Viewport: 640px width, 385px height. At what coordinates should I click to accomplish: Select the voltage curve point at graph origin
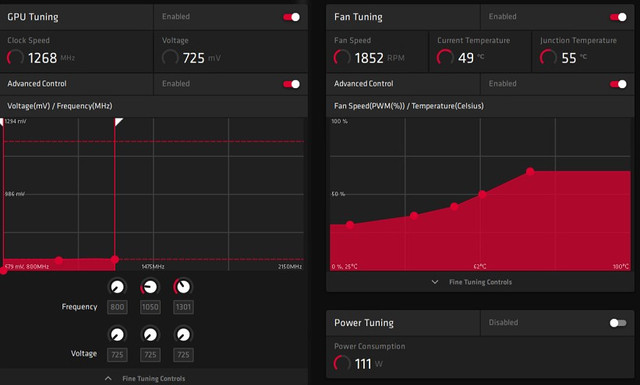(x=3, y=270)
